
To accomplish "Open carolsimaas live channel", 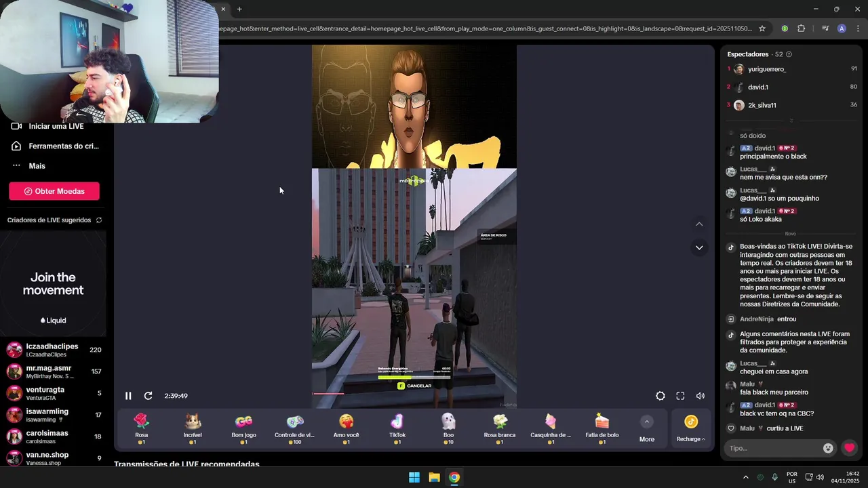I will (x=53, y=436).
